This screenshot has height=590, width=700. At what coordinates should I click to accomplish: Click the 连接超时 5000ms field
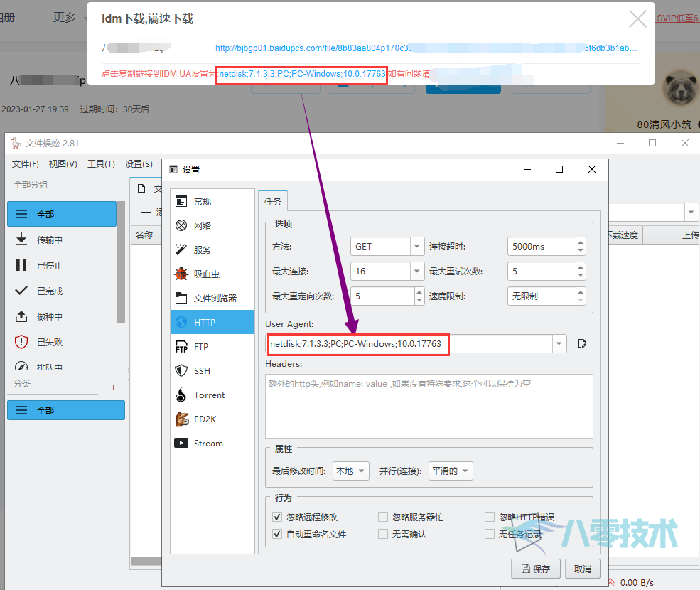tap(542, 246)
